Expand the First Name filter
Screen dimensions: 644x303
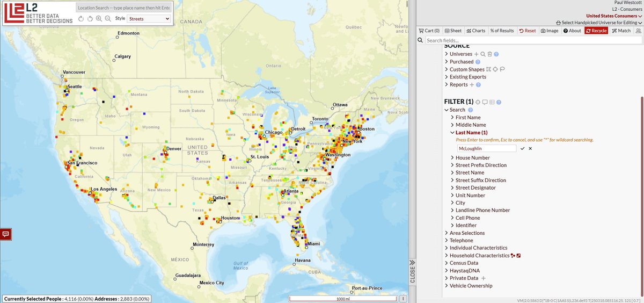click(x=452, y=118)
